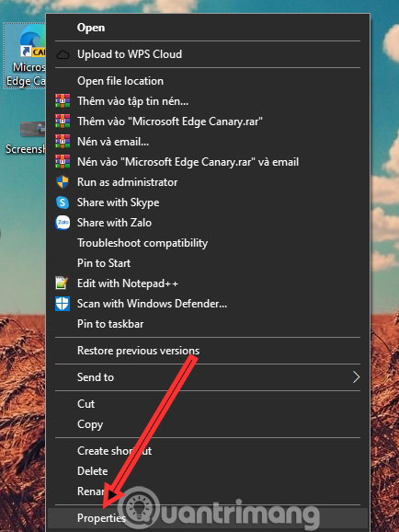Choose Thêm vào "Microsoft Edge Canary.rar"
399x532 pixels.
208,121
